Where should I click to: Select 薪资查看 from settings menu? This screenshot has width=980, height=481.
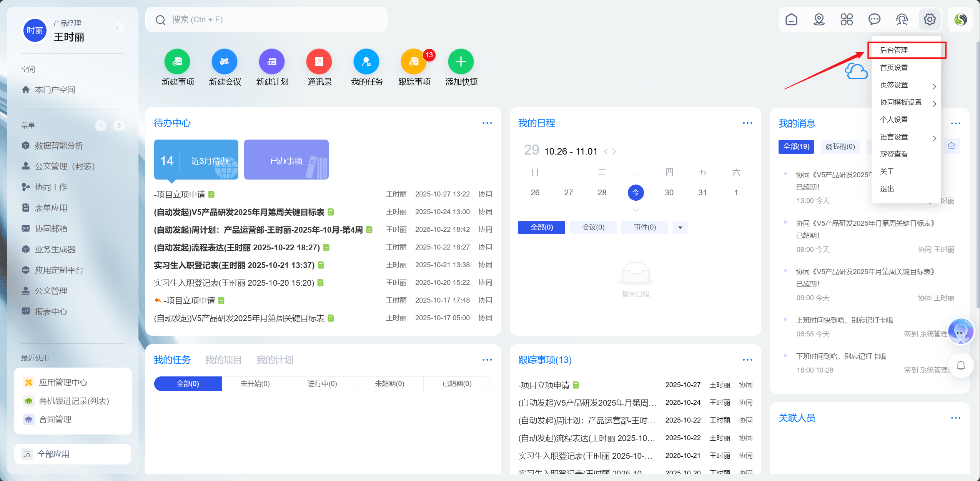[x=906, y=154]
